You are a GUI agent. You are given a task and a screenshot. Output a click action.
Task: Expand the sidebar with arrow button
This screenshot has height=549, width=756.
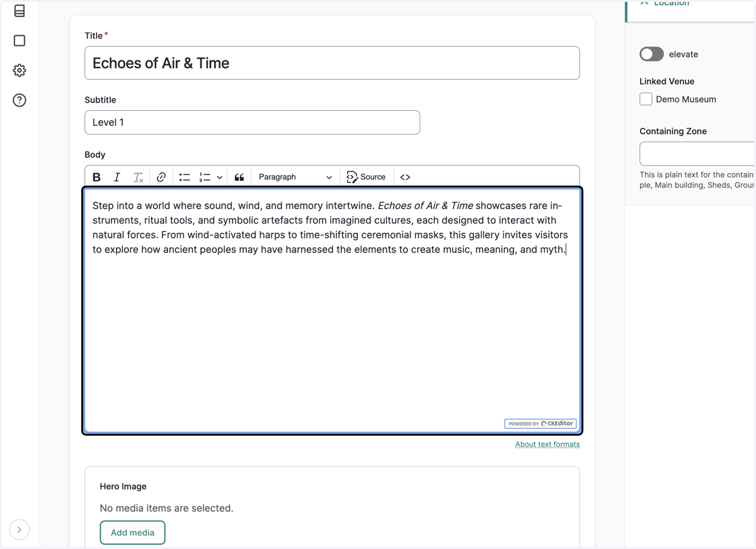pyautogui.click(x=20, y=529)
